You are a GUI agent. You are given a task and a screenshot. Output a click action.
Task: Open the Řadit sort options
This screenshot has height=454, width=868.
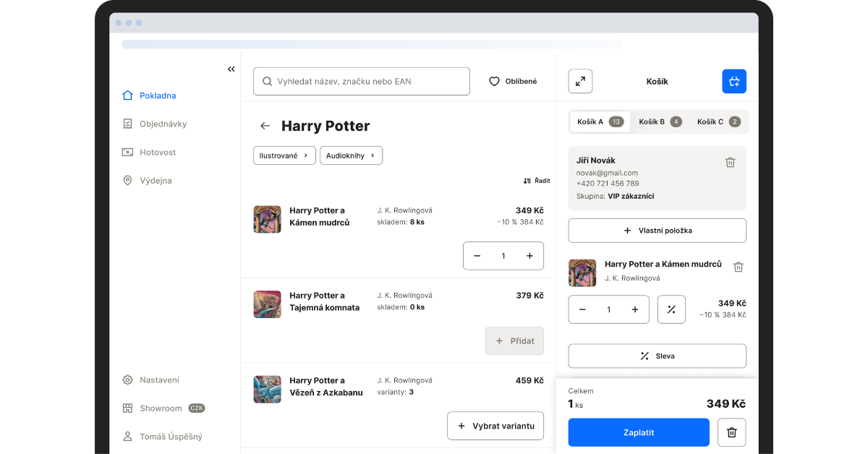tap(536, 181)
